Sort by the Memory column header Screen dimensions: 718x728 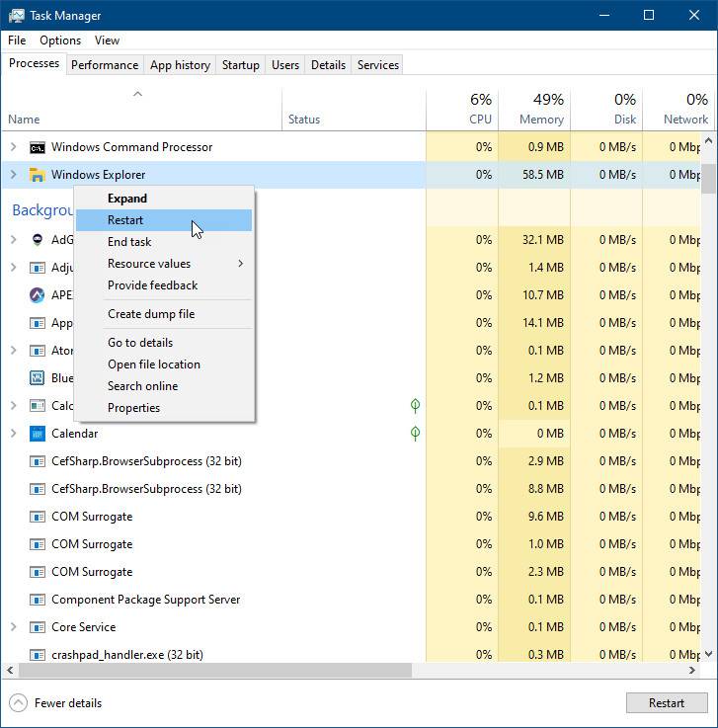tap(534, 109)
